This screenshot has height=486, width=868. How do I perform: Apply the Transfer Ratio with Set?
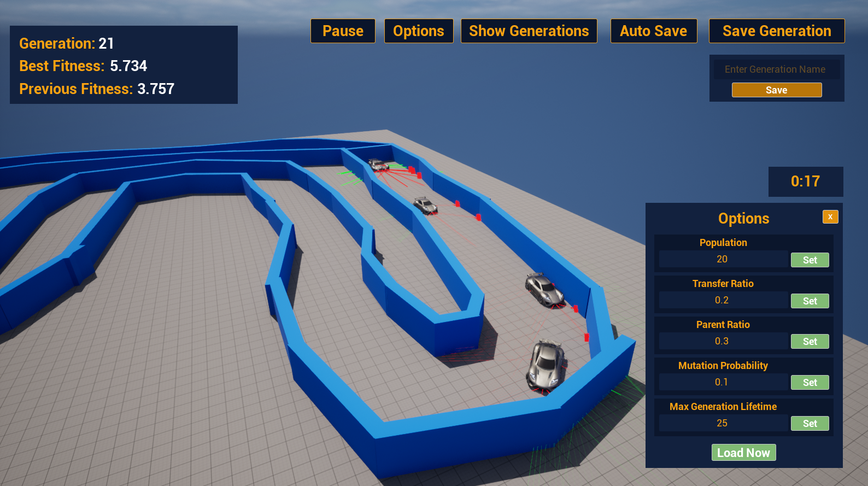tap(810, 301)
